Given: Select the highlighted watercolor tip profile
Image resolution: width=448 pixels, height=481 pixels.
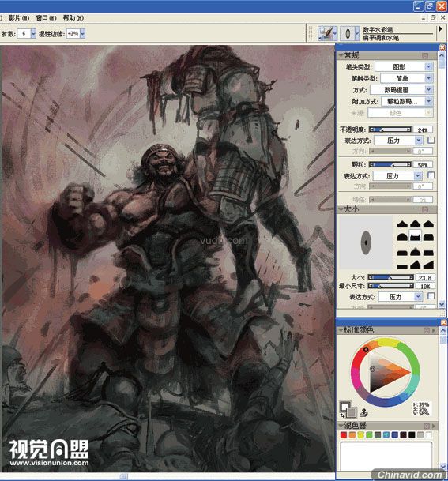Looking at the screenshot, I should tap(415, 236).
